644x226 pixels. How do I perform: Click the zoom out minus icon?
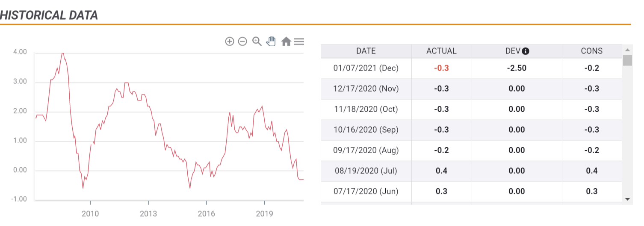(x=242, y=42)
